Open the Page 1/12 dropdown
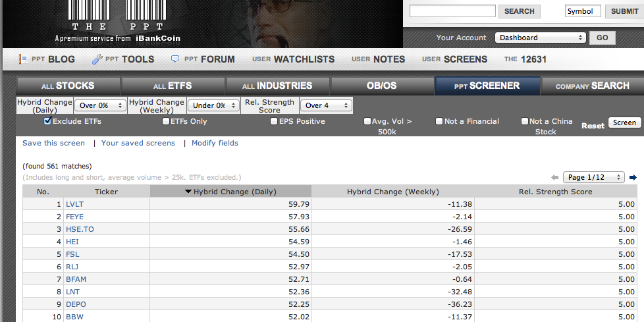 click(594, 177)
